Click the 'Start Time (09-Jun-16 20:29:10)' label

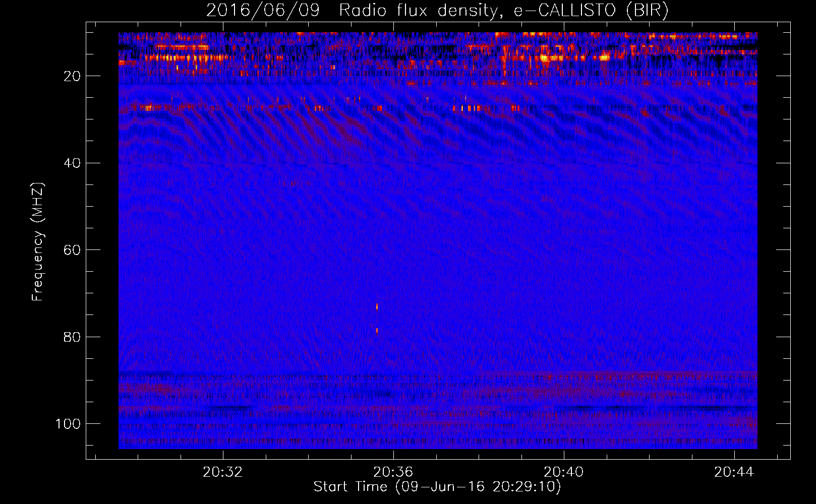pyautogui.click(x=437, y=487)
